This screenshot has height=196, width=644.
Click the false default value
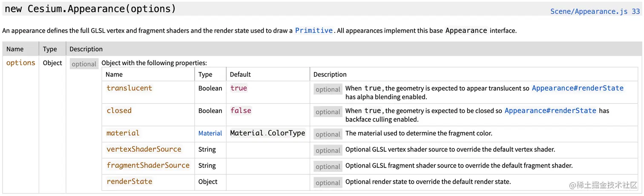[241, 111]
